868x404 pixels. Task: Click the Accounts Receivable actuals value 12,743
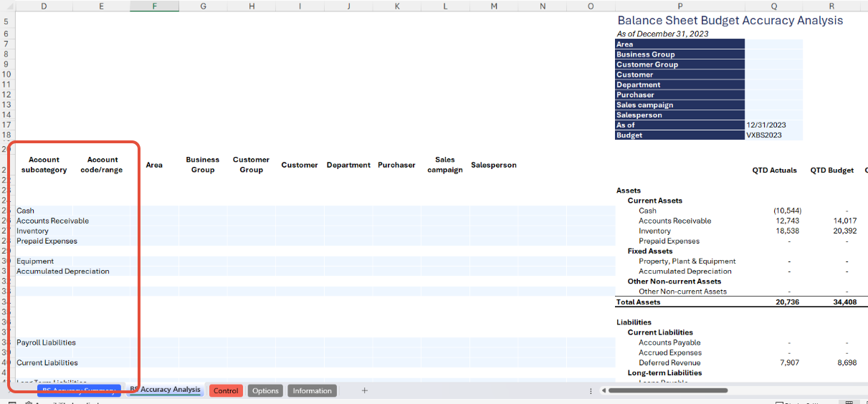[x=788, y=221]
